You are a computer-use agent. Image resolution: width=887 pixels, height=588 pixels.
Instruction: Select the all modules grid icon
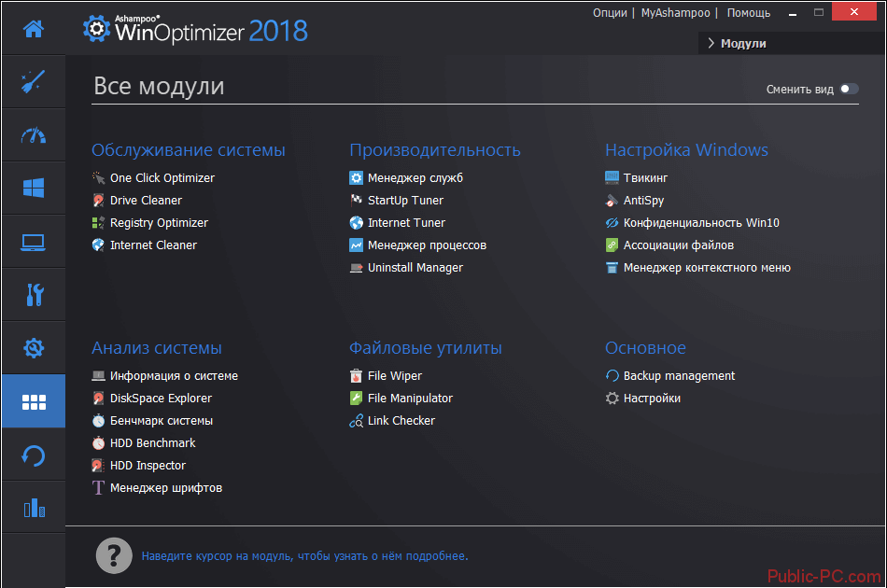click(x=34, y=401)
